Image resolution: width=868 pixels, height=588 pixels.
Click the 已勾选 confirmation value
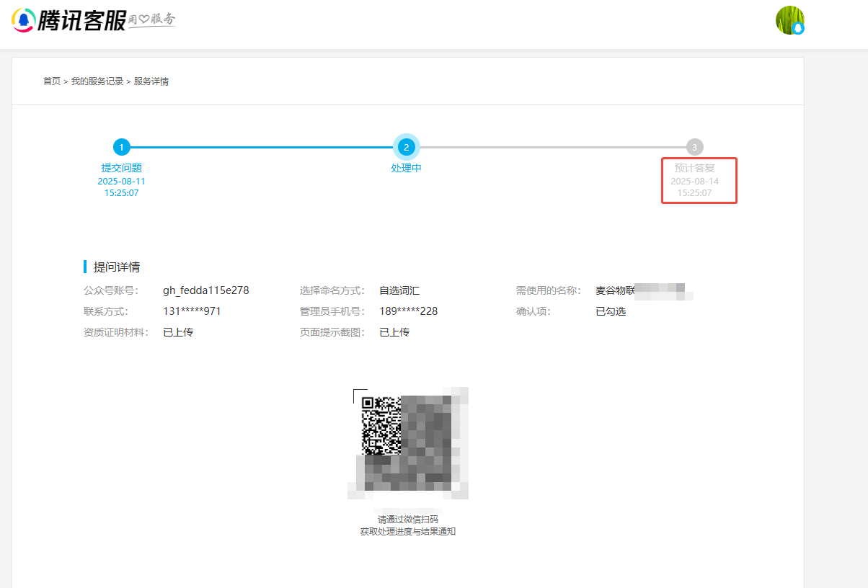[x=611, y=311]
